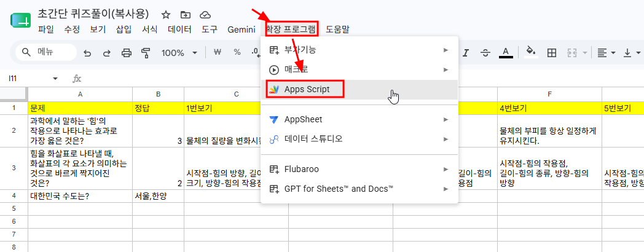Open the Google Sheets home icon
The image size is (644, 252).
tap(20, 20)
